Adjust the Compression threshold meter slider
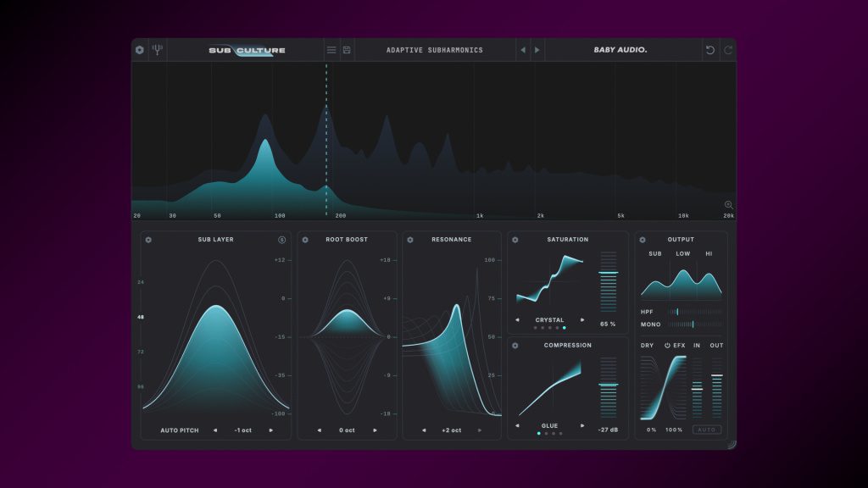Image resolution: width=868 pixels, height=488 pixels. tap(609, 387)
